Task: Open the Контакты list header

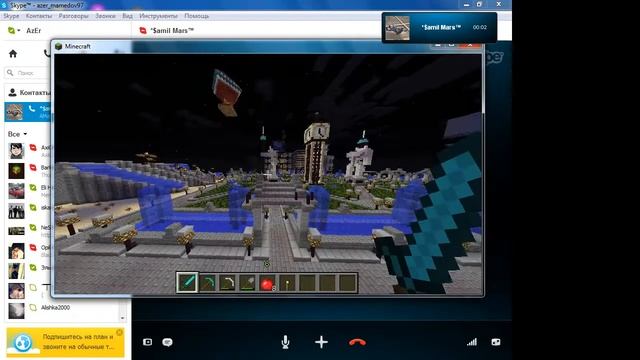Action: click(x=29, y=93)
